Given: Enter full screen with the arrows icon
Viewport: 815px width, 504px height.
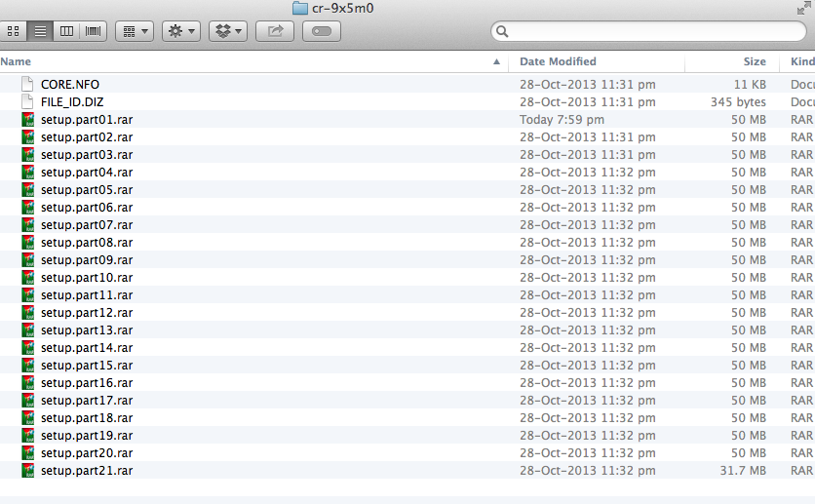Looking at the screenshot, I should pyautogui.click(x=803, y=9).
